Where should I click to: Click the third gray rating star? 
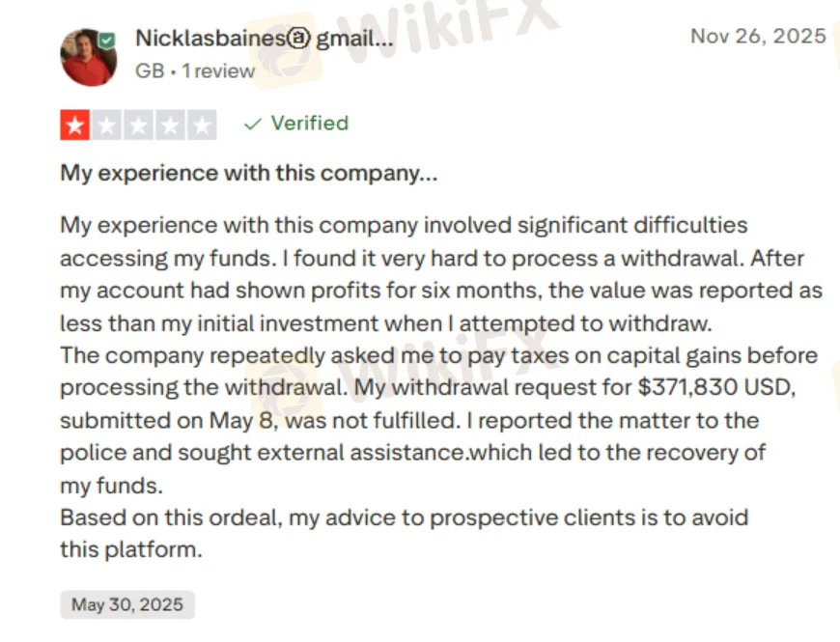point(138,125)
